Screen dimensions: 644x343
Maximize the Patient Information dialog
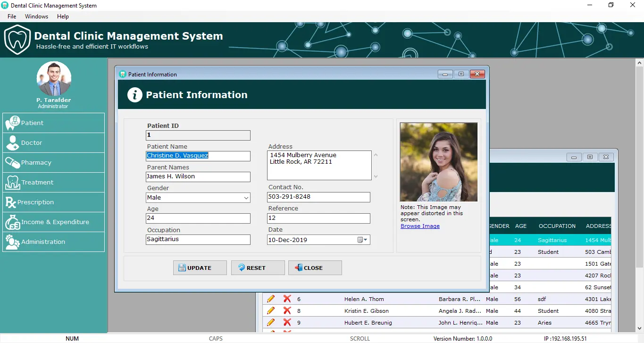461,74
